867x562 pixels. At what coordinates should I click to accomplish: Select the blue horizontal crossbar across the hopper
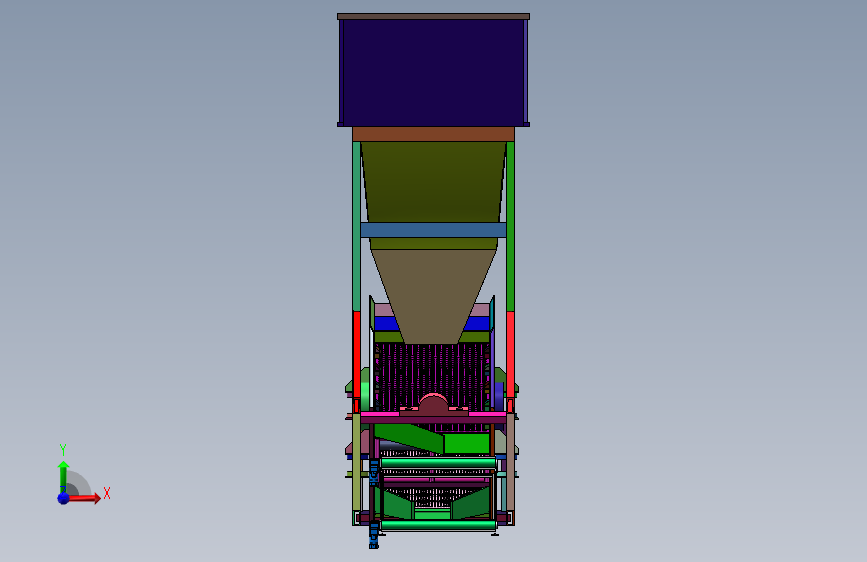(434, 230)
